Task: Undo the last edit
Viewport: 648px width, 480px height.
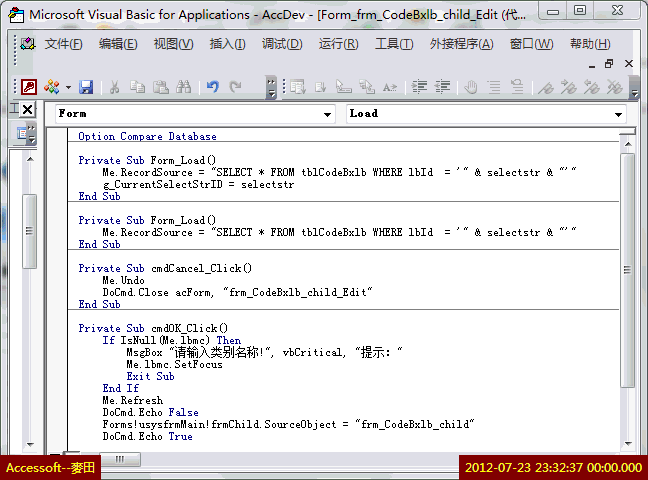Action: click(212, 87)
